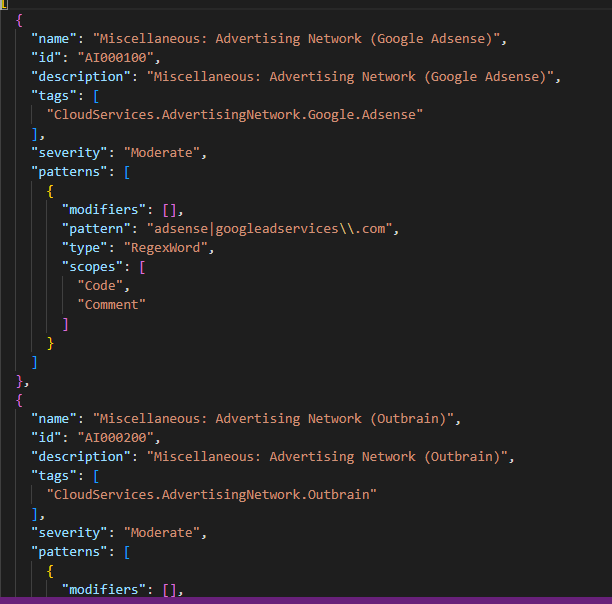Viewport: 612px width, 604px height.
Task: Click the "severity" key in Adsense rule
Action: pos(69,153)
